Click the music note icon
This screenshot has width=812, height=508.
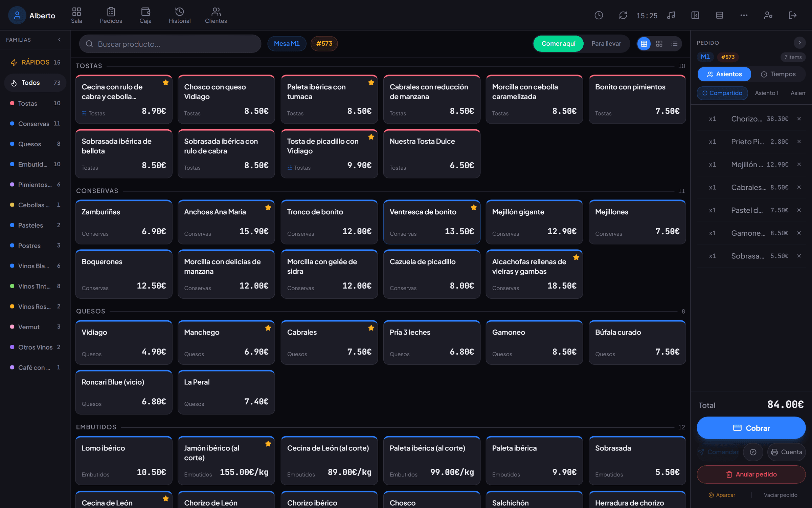pos(671,15)
